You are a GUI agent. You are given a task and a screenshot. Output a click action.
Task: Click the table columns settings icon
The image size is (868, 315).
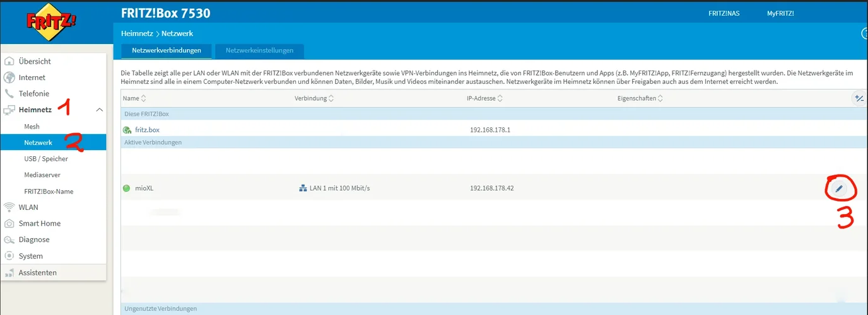coord(859,98)
